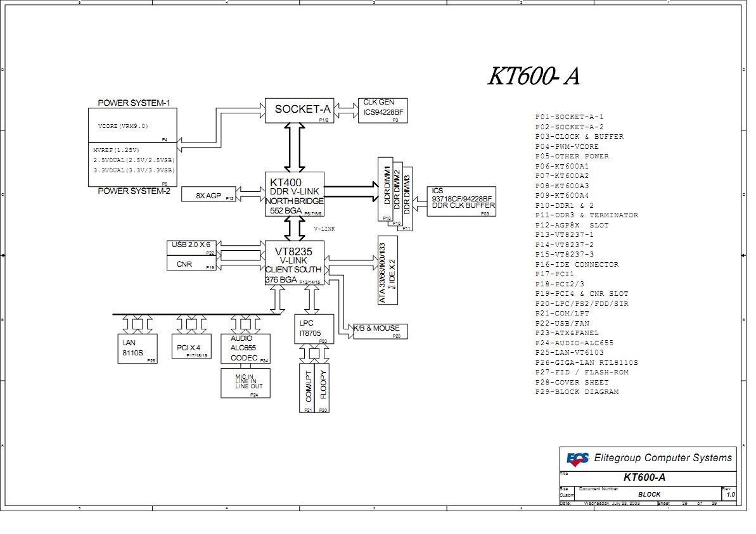Screen dimensions: 756x534
Task: Select index entry P17-PCI1
Action: pyautogui.click(x=554, y=274)
